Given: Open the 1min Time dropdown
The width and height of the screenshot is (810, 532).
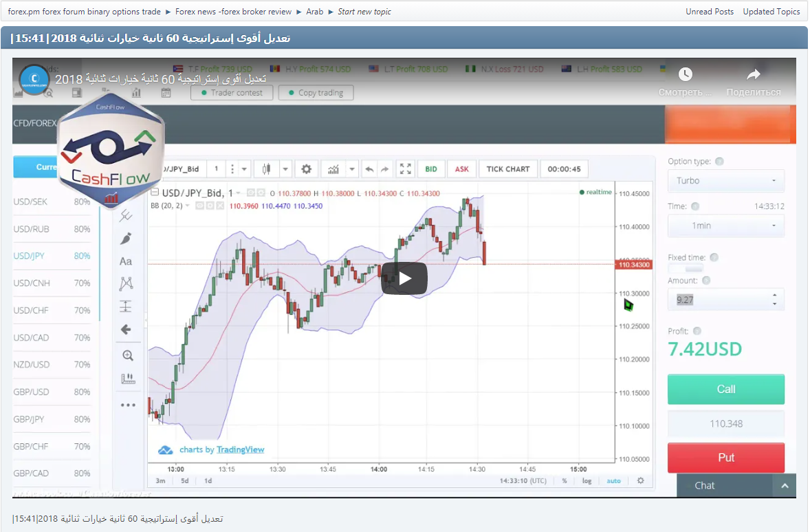Looking at the screenshot, I should [725, 225].
